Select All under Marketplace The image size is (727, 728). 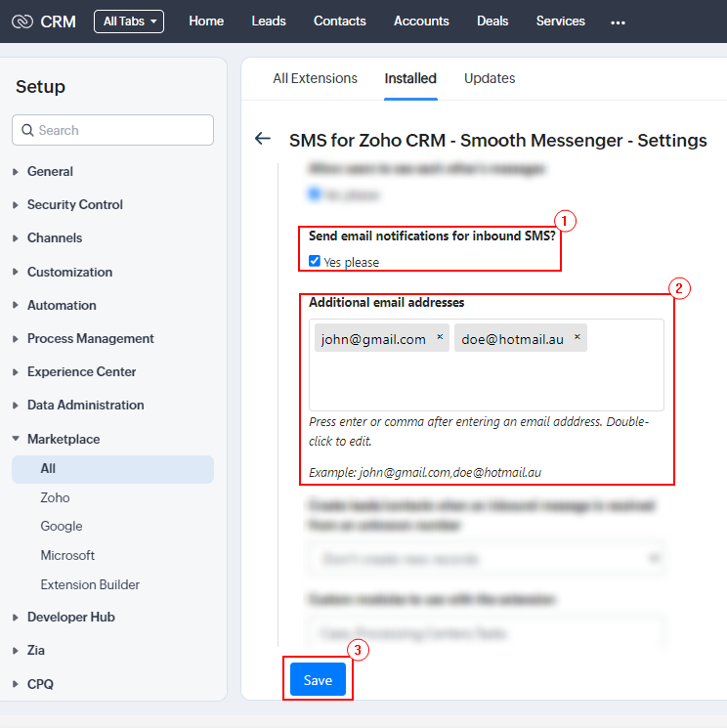112,469
